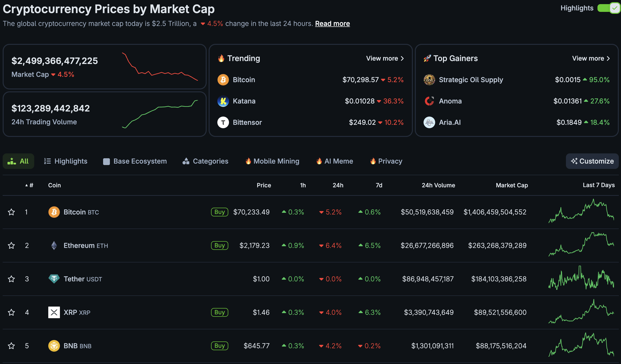Click the Strategic Oil Supply icon in Top Gainers
621x364 pixels.
click(x=429, y=79)
